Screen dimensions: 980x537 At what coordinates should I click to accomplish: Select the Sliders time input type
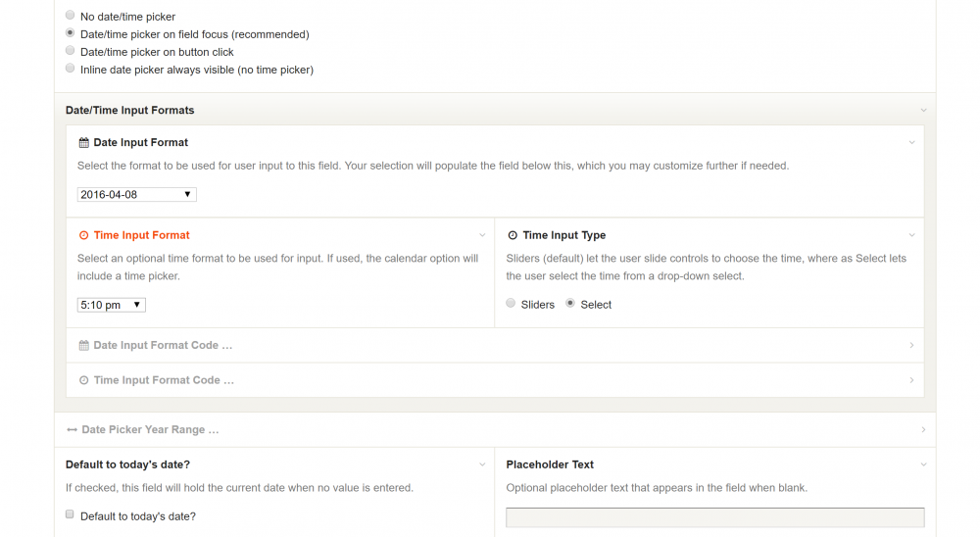[511, 304]
